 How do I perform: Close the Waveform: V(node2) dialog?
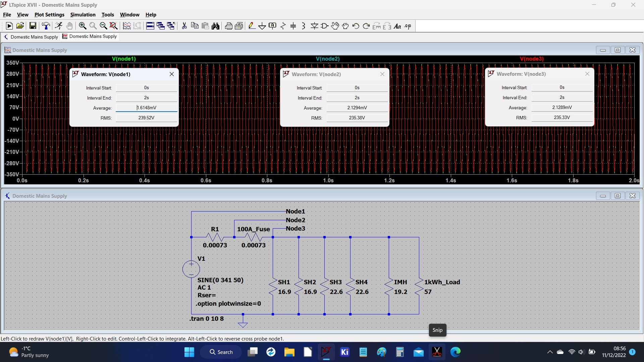point(382,74)
